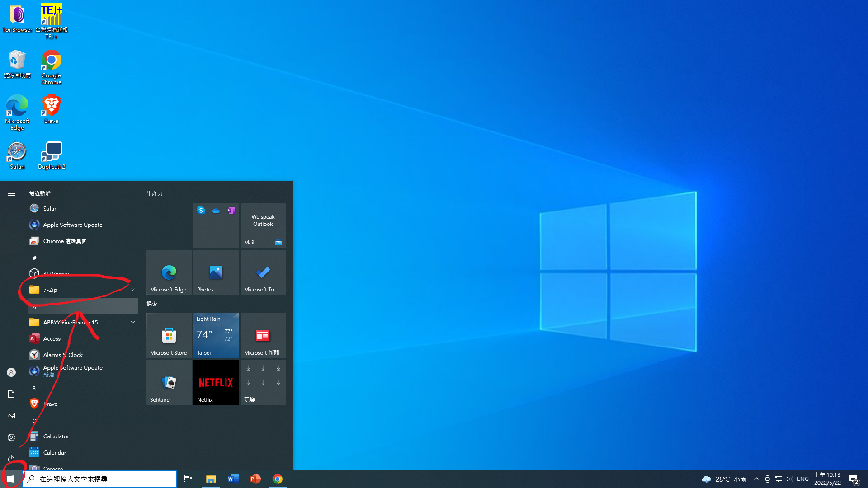Image resolution: width=868 pixels, height=488 pixels.
Task: Select Access in the app list
Action: point(52,339)
